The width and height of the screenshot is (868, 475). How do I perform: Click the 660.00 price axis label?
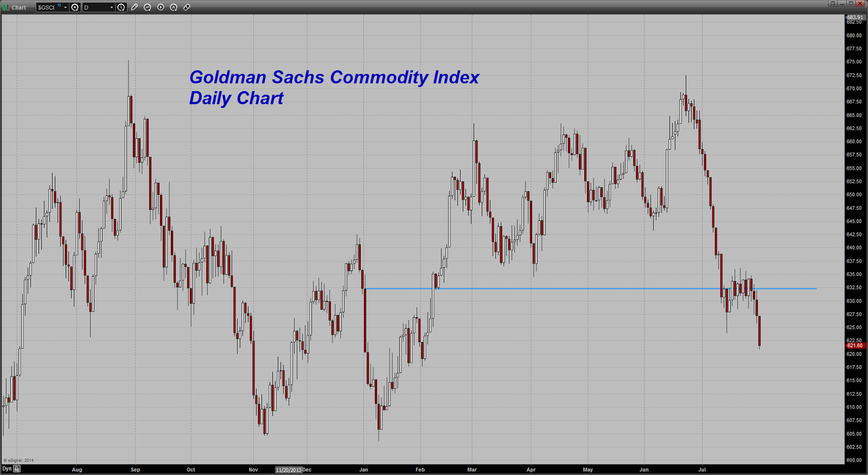click(x=854, y=142)
